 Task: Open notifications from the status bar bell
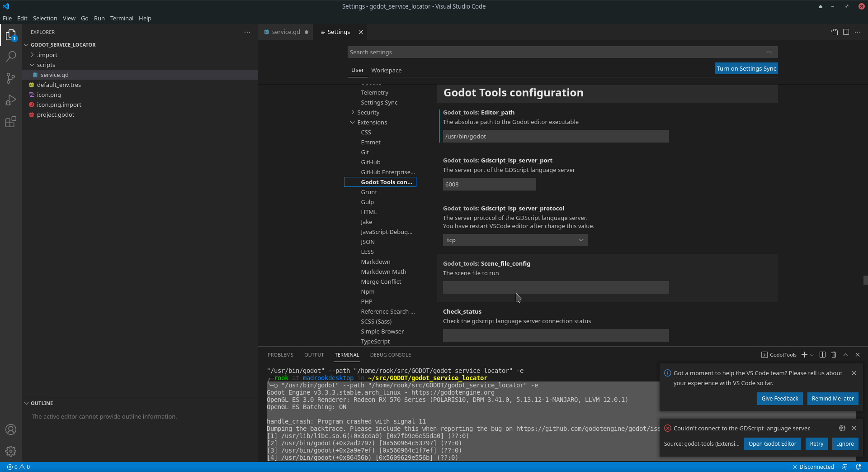(x=858, y=467)
